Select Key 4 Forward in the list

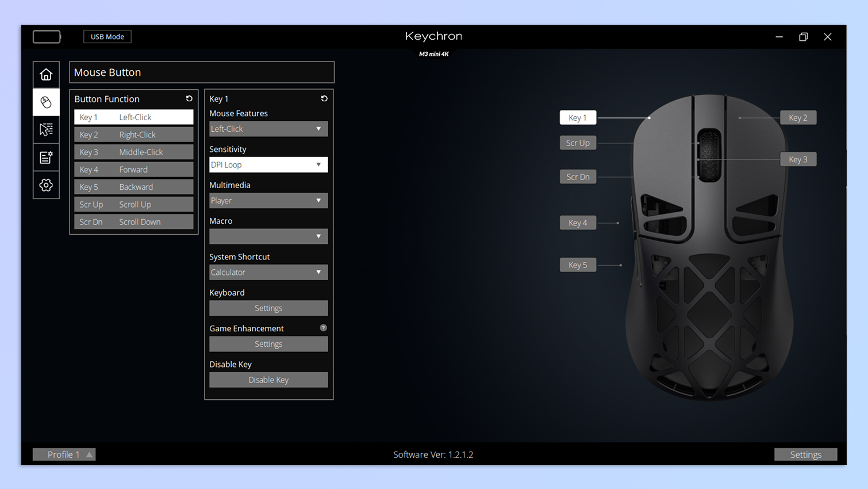[133, 170]
